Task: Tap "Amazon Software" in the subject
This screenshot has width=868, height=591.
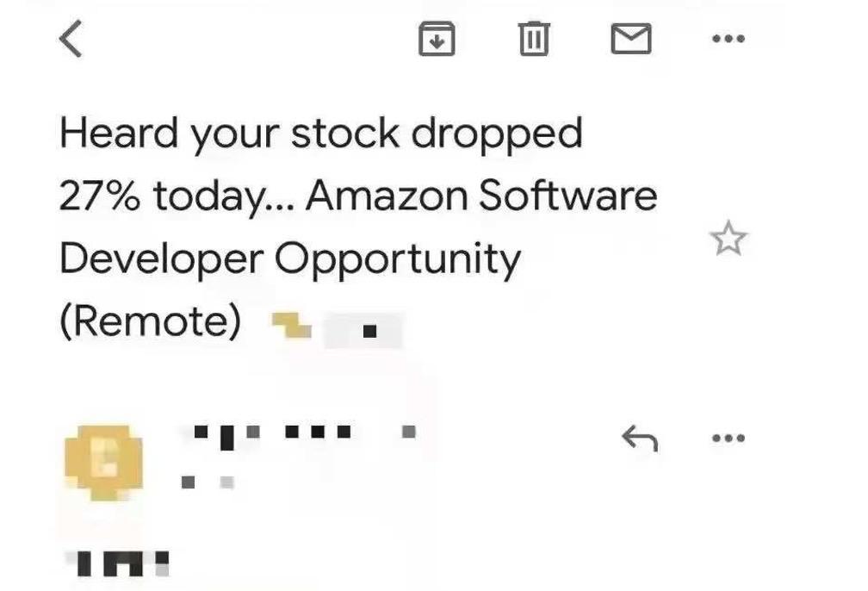Action: (481, 196)
